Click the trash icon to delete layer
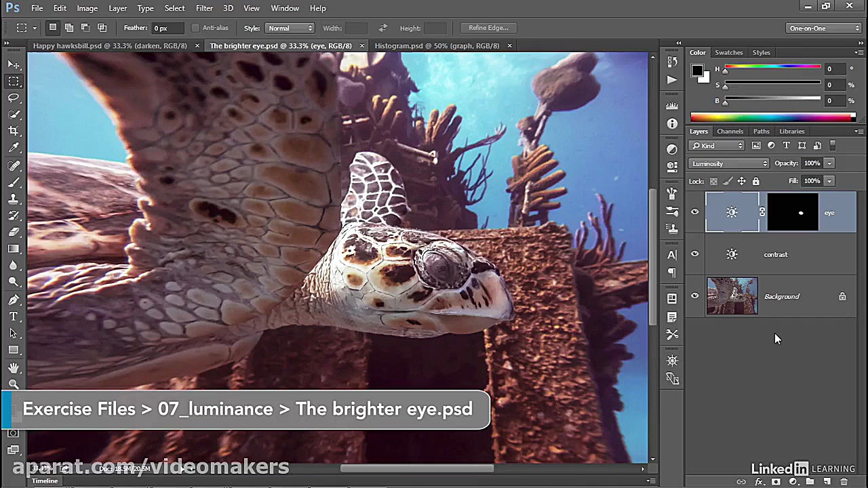 (844, 482)
